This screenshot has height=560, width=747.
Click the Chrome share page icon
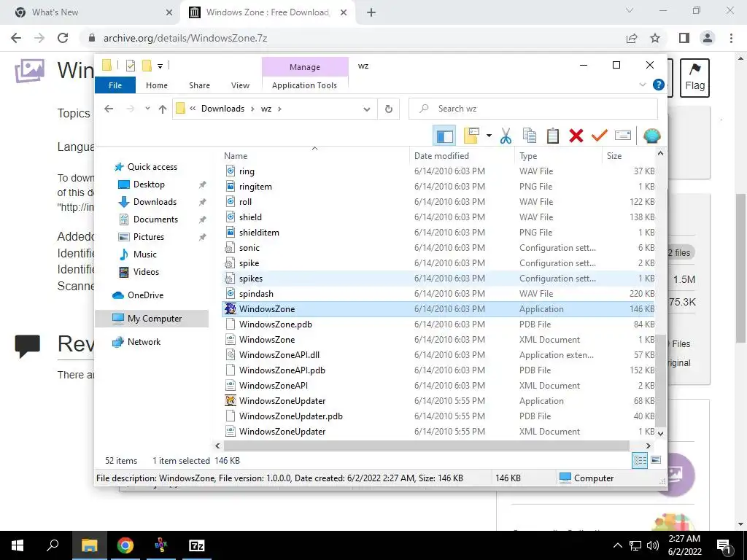(x=632, y=38)
